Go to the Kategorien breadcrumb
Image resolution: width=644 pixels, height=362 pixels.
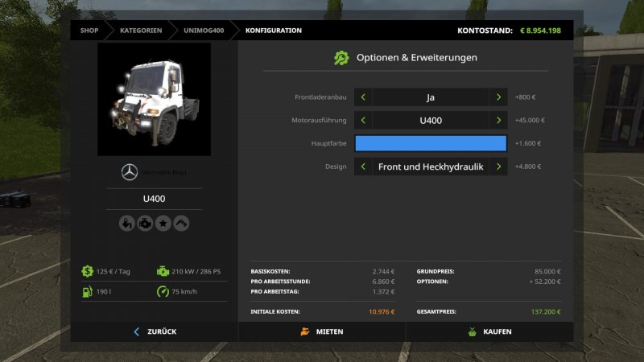141,31
